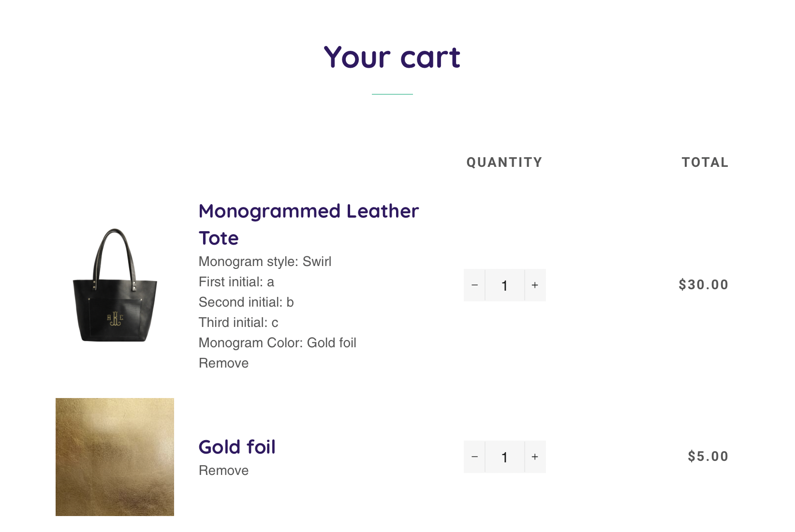Open the Gold foil product link
Screen dimensions: 795x532
(237, 447)
